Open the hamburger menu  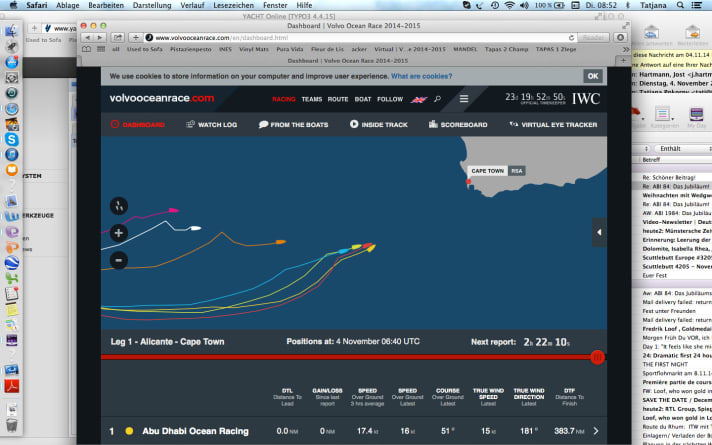coord(464,99)
